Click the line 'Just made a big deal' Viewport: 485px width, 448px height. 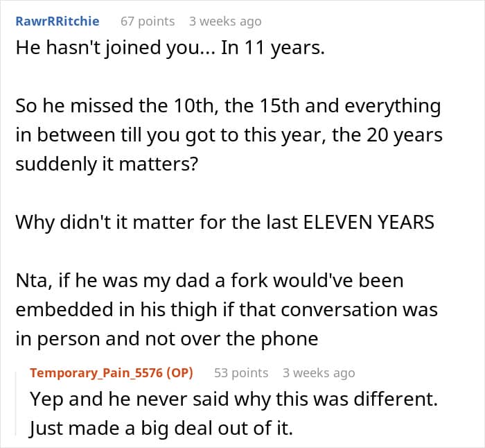(x=161, y=429)
